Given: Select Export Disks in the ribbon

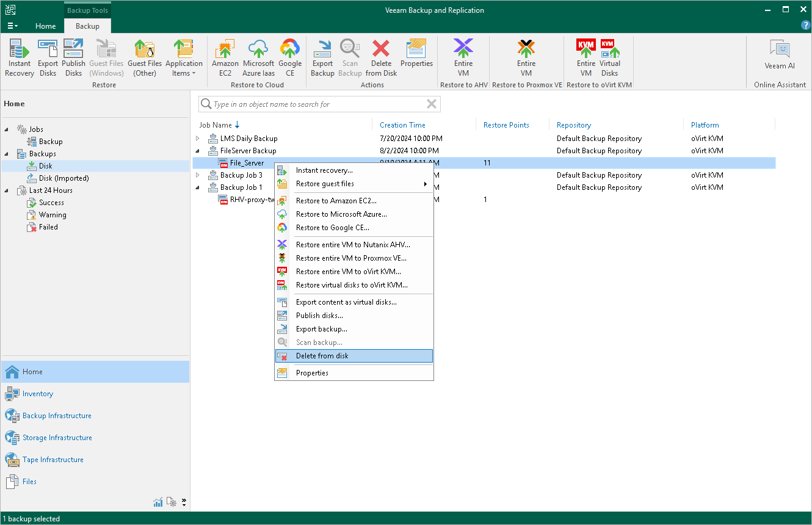Looking at the screenshot, I should [x=48, y=58].
